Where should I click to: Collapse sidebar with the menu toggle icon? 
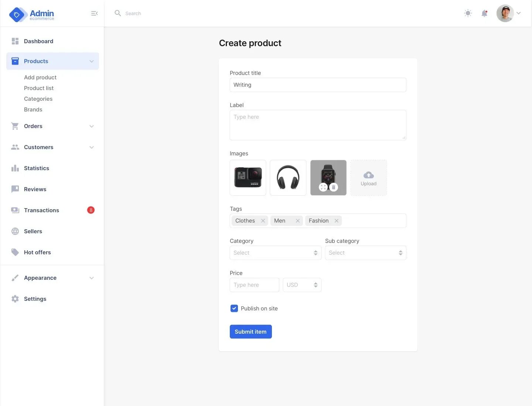94,13
